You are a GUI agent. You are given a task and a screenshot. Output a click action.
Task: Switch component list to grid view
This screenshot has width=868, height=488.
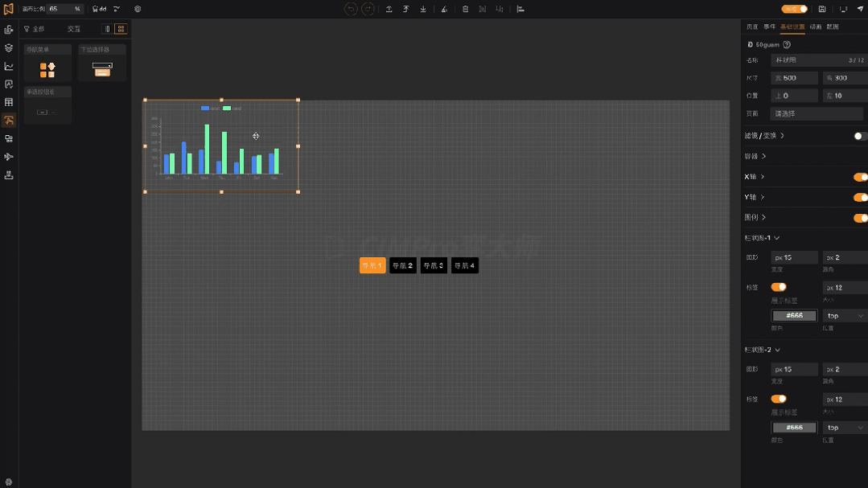[121, 29]
